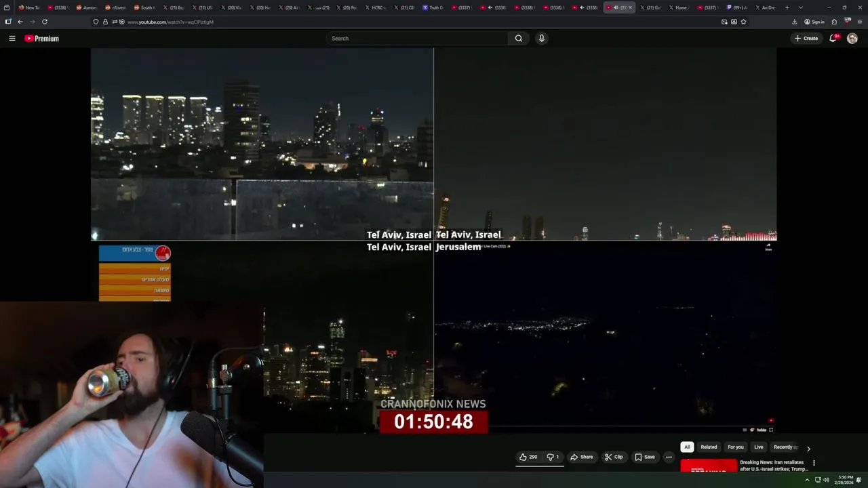Toggle the player captions icon

[x=745, y=430]
